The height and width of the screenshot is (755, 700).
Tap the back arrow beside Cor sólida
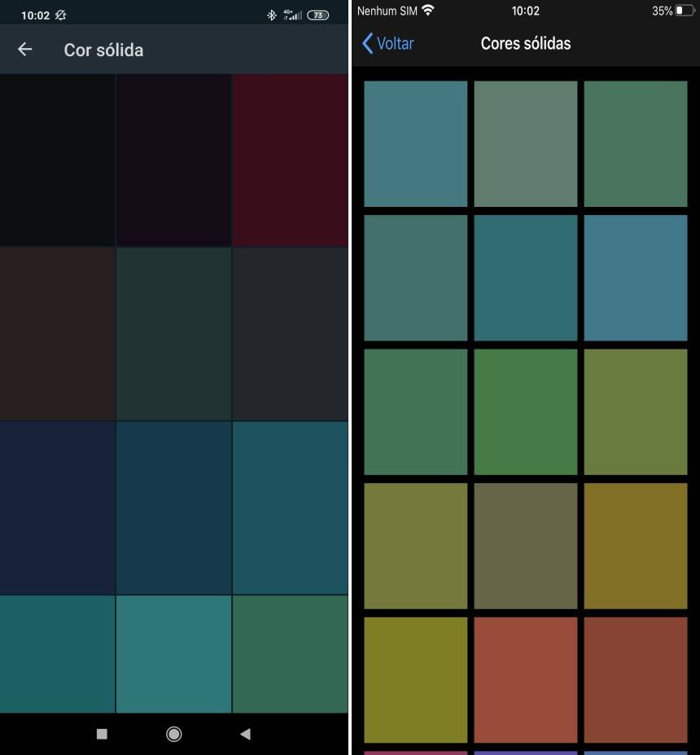click(25, 49)
